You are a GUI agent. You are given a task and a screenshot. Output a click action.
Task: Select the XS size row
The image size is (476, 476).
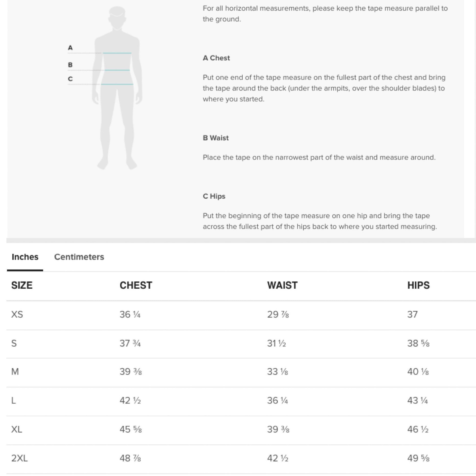pyautogui.click(x=241, y=315)
